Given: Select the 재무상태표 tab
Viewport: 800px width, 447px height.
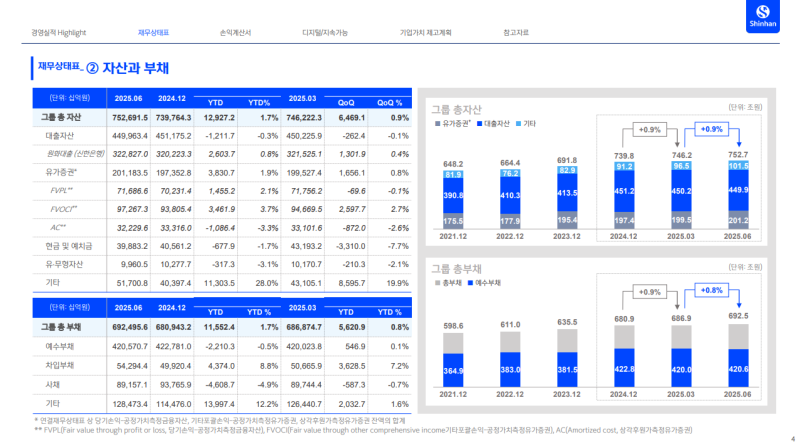Looking at the screenshot, I should pyautogui.click(x=153, y=32).
